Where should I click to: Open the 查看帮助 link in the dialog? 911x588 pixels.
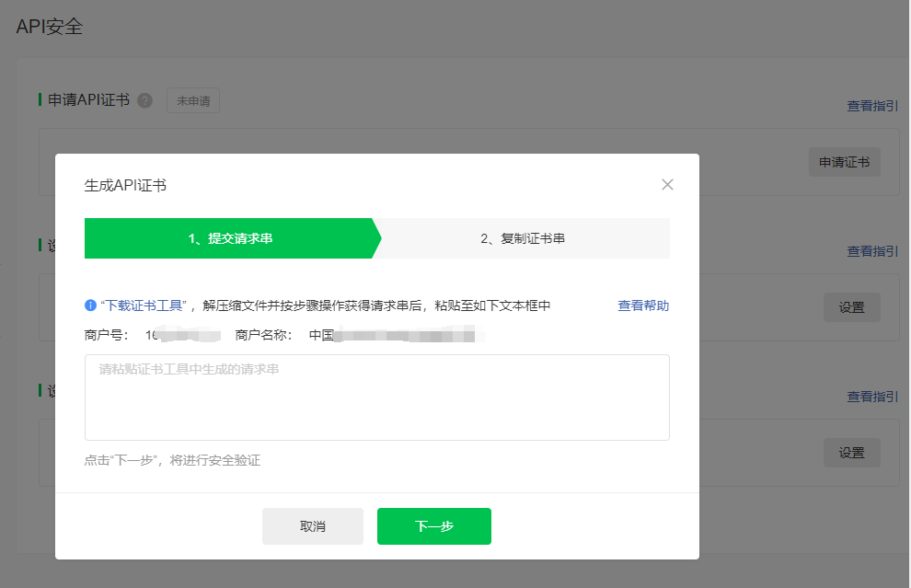point(643,306)
